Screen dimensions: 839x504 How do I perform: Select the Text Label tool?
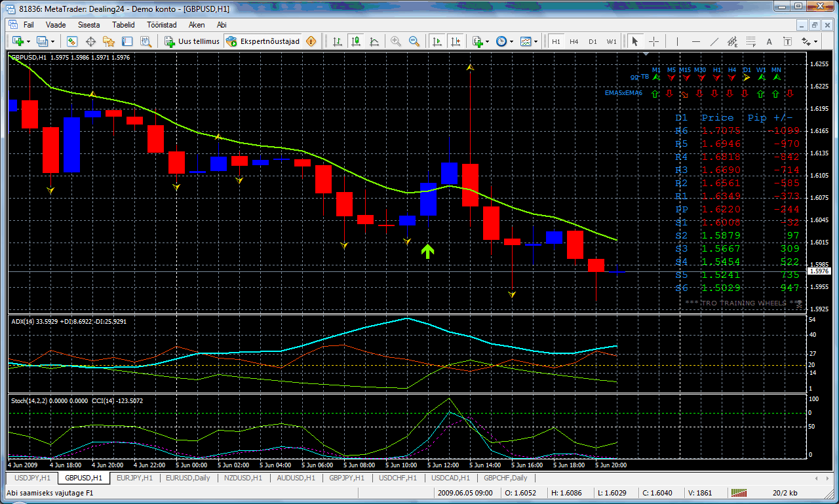pos(788,41)
